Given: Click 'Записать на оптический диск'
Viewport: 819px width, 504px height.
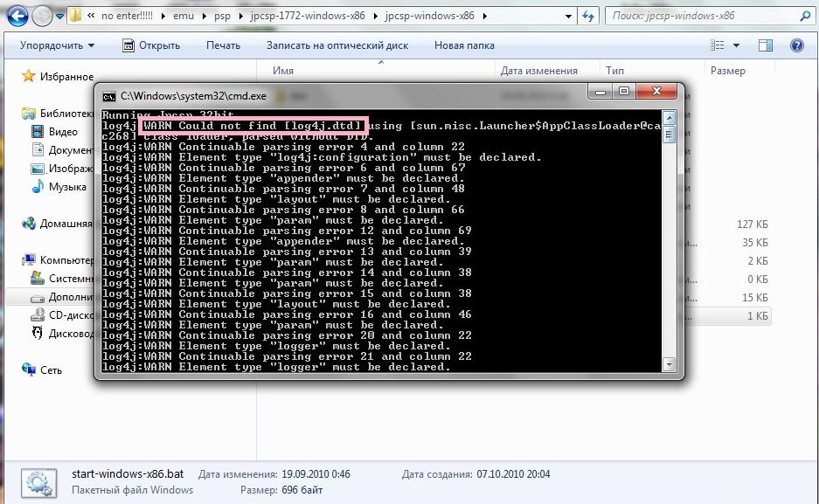Looking at the screenshot, I should [x=337, y=45].
